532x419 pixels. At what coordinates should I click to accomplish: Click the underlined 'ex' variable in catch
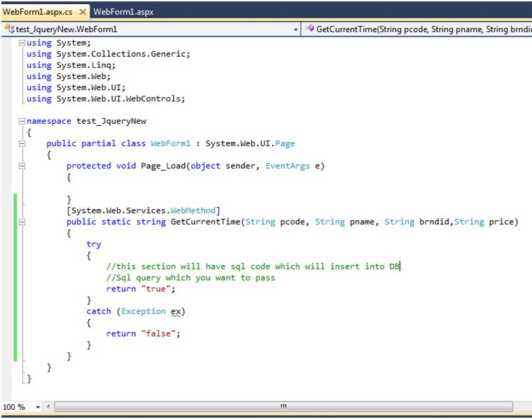pos(176,311)
